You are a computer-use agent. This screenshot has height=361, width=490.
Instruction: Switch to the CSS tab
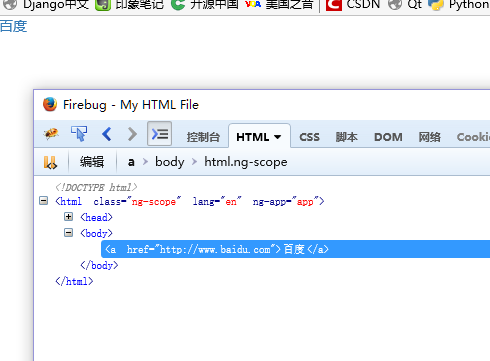(309, 137)
